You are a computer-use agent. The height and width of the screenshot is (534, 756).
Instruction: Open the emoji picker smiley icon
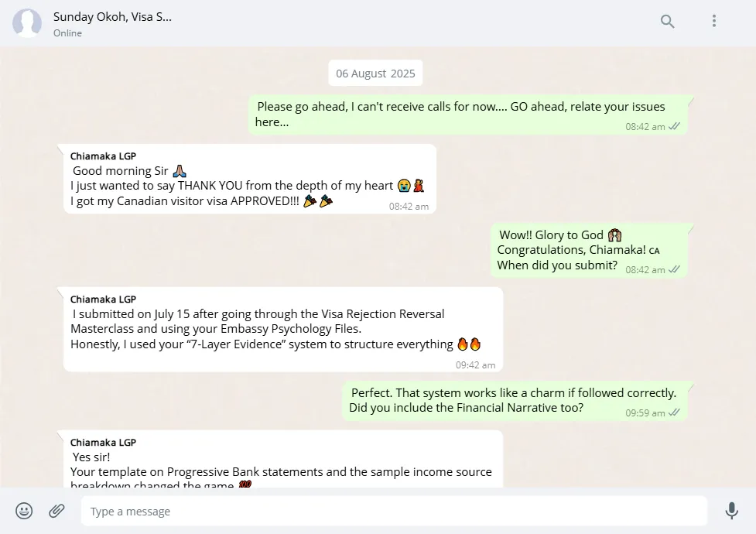pos(25,511)
